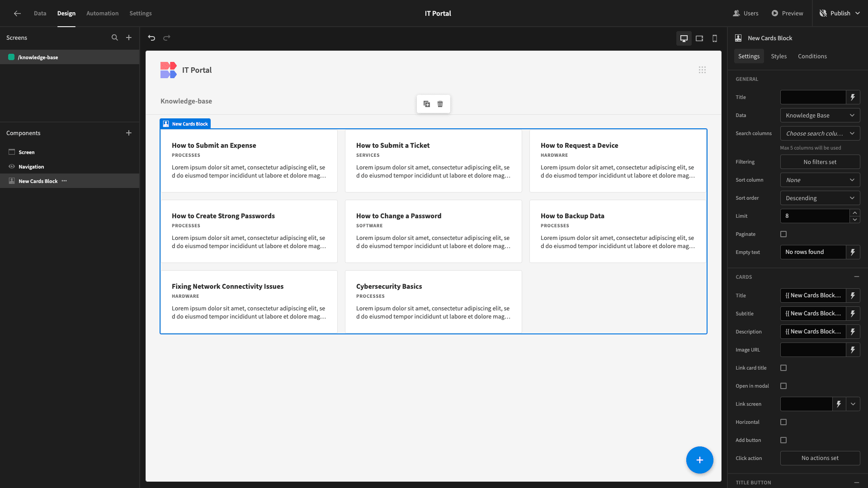Click the blue floating add button
This screenshot has width=868, height=488.
tap(700, 460)
